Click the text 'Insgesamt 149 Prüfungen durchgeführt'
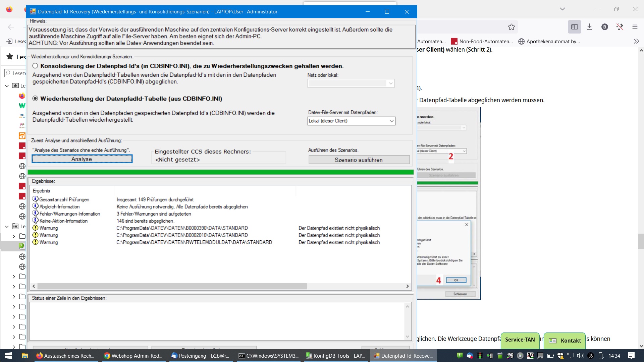644x362 pixels. (x=155, y=199)
